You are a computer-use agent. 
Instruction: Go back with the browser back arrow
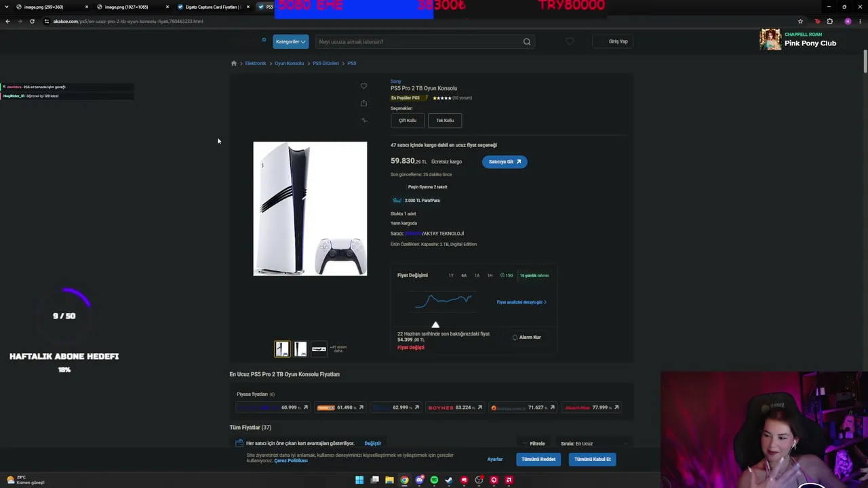point(7,21)
